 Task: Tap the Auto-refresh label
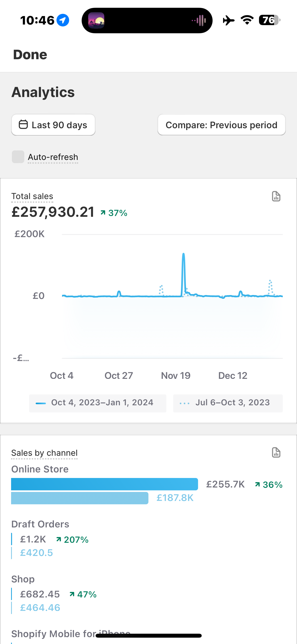(53, 157)
